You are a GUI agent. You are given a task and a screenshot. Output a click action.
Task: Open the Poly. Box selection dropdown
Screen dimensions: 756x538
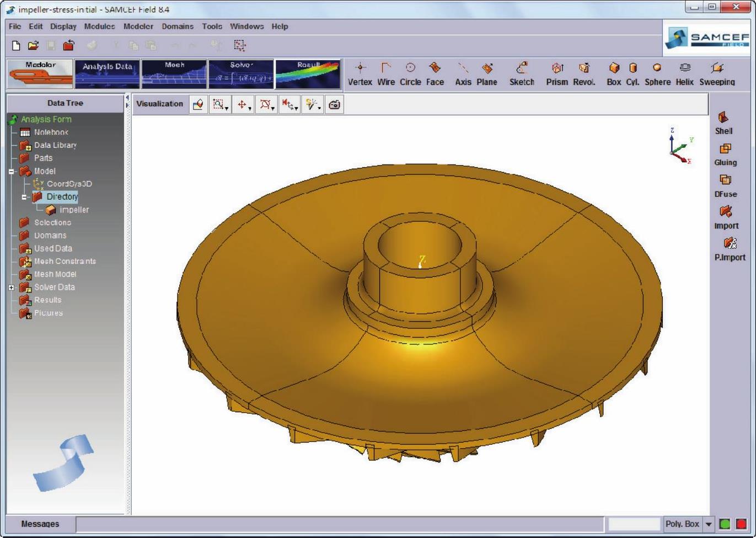pyautogui.click(x=709, y=524)
